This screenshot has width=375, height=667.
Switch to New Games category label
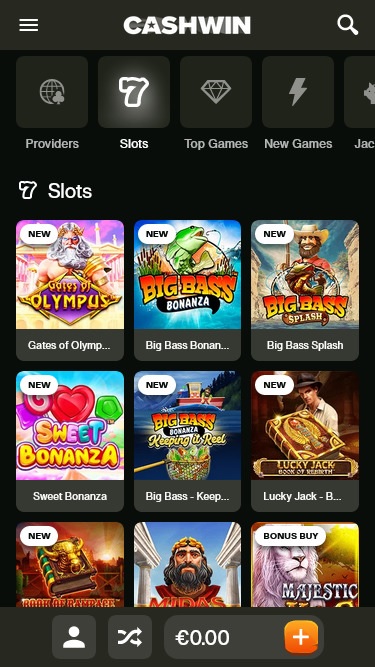tap(298, 144)
